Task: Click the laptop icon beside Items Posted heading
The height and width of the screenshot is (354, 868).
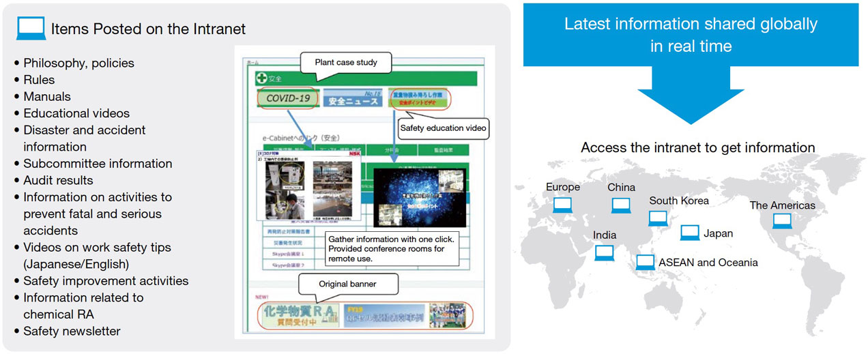Action: pos(31,29)
